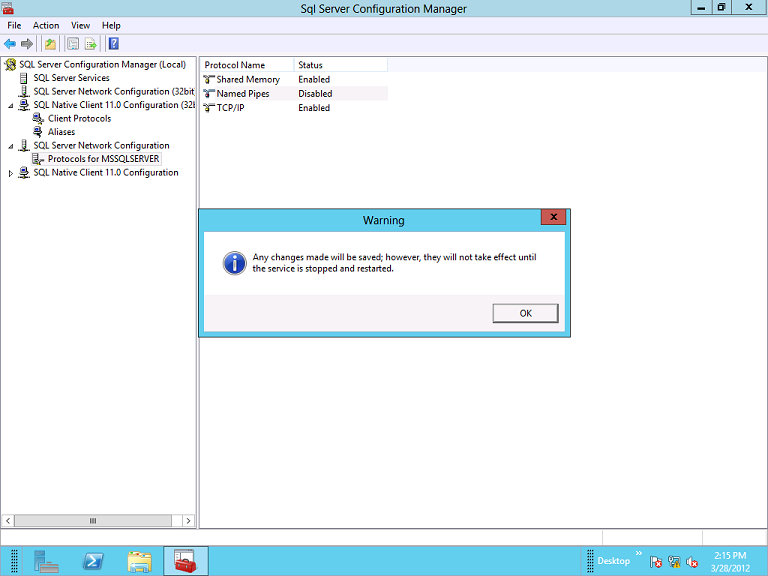
Task: Click the blue information icon in Warning dialog
Action: pos(235,264)
